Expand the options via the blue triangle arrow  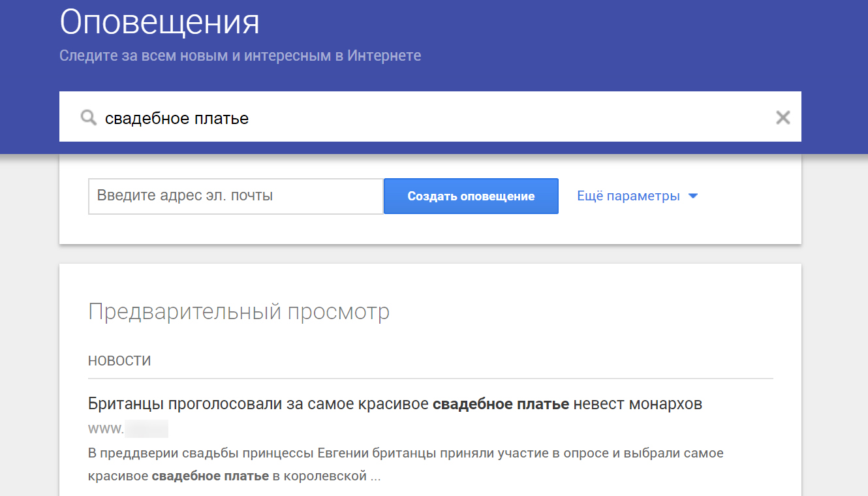pos(694,195)
